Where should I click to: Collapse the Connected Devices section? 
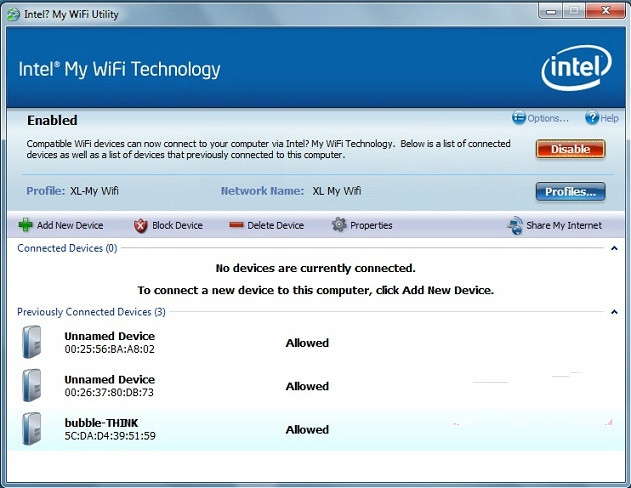pyautogui.click(x=614, y=248)
